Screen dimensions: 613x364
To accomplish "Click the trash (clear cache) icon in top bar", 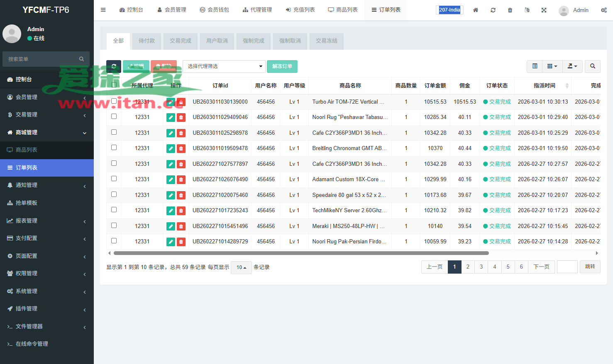I will point(510,10).
